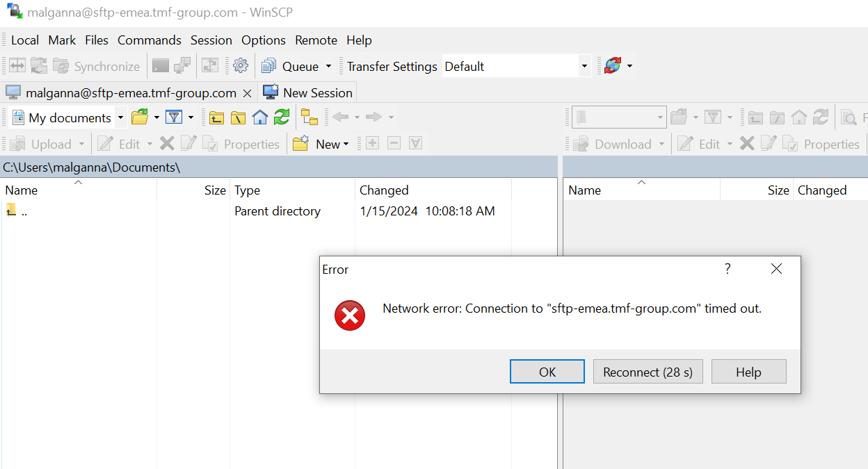Screen dimensions: 868x469
Task: Switch to the New Session tab
Action: (x=308, y=93)
